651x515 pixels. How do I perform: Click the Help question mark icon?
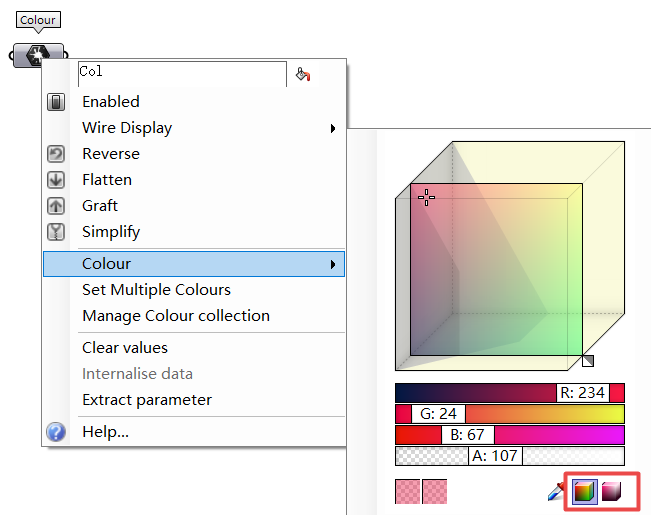(56, 432)
